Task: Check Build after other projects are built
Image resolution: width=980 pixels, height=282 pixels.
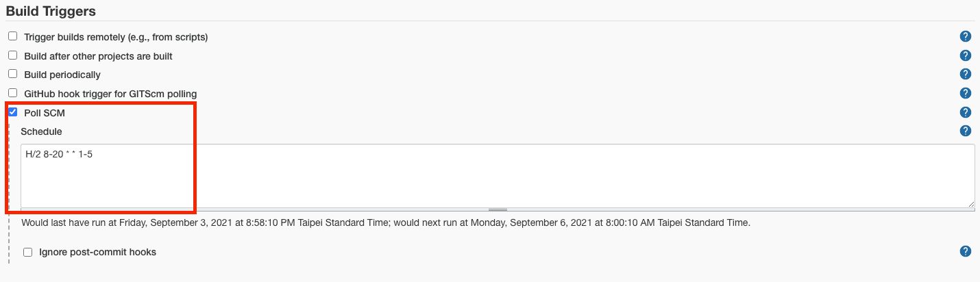Action: coord(12,55)
